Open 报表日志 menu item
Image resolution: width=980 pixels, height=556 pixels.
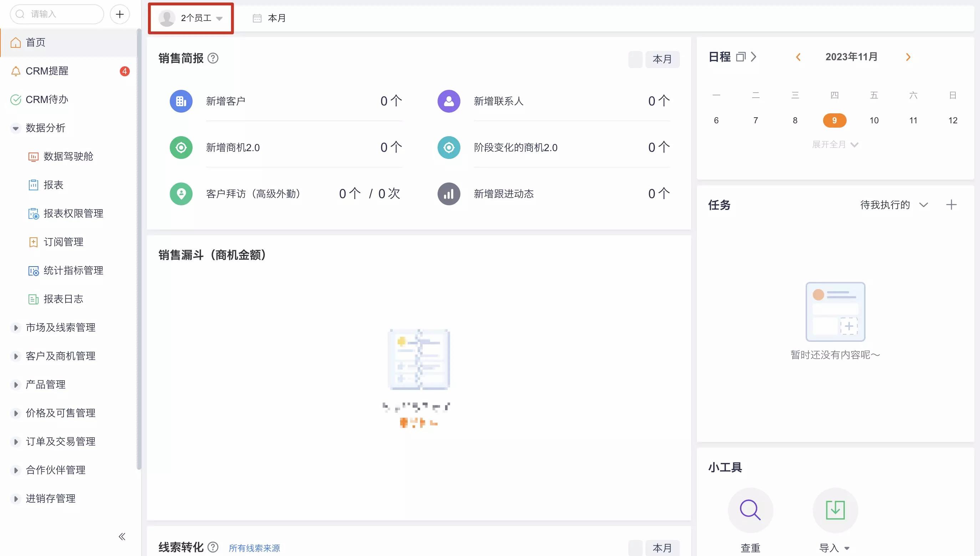pyautogui.click(x=68, y=299)
